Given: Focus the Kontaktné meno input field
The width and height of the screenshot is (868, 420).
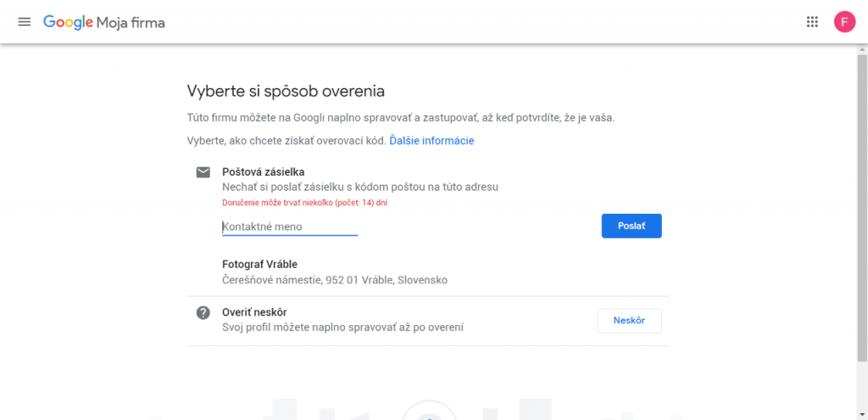Looking at the screenshot, I should pos(290,227).
